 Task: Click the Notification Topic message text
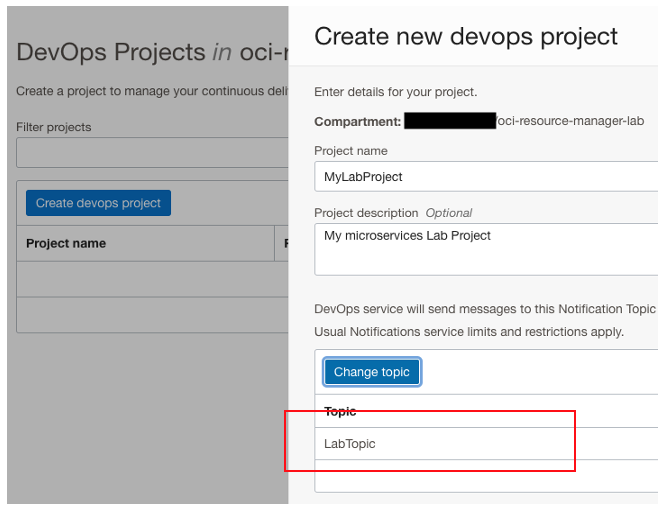tap(485, 309)
